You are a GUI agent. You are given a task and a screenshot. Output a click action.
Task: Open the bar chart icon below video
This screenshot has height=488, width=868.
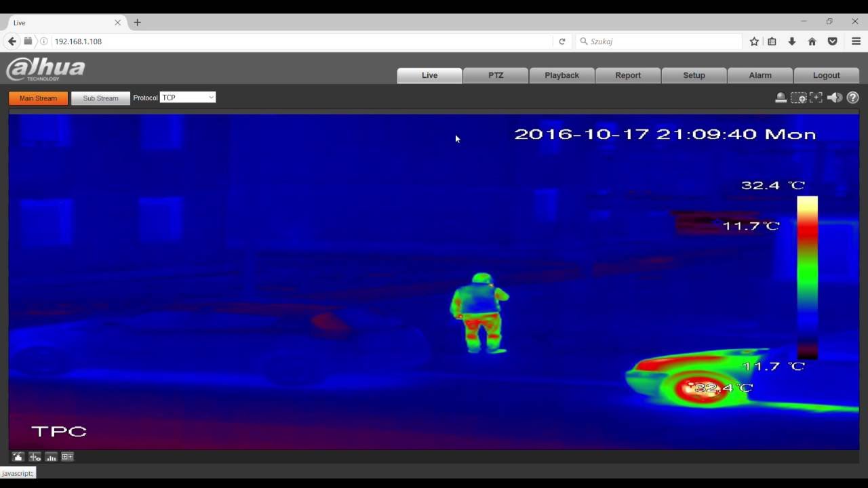click(51, 457)
